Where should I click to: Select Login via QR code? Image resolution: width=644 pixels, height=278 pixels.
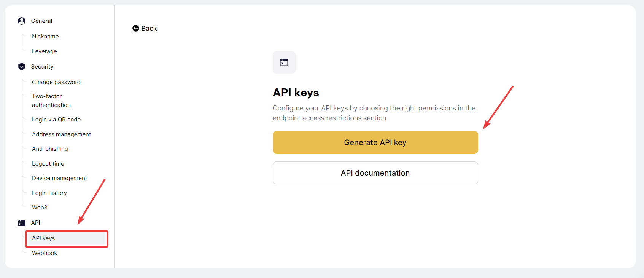click(56, 120)
